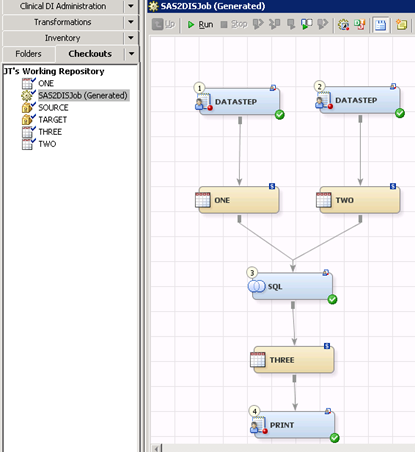Select the TARGET library in the tree
The height and width of the screenshot is (452, 415).
(x=52, y=120)
